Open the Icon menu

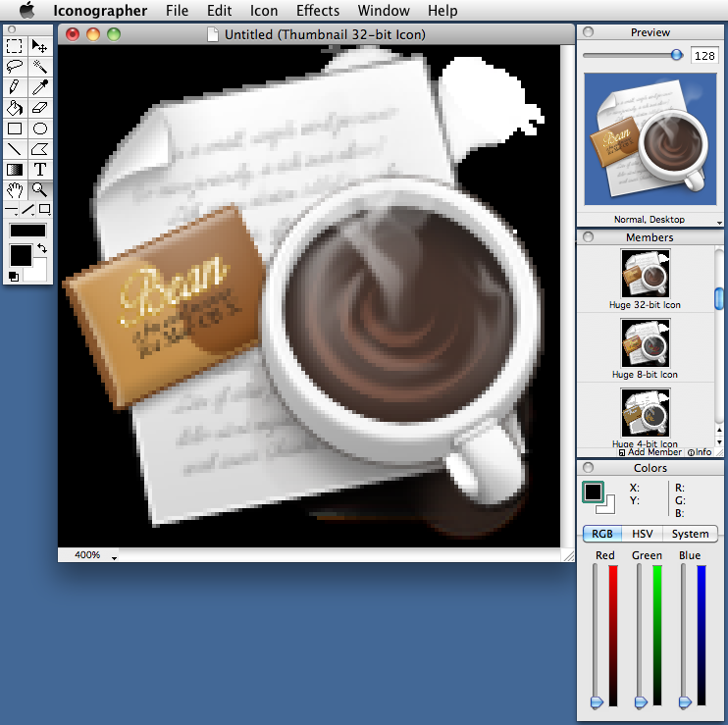pyautogui.click(x=263, y=11)
